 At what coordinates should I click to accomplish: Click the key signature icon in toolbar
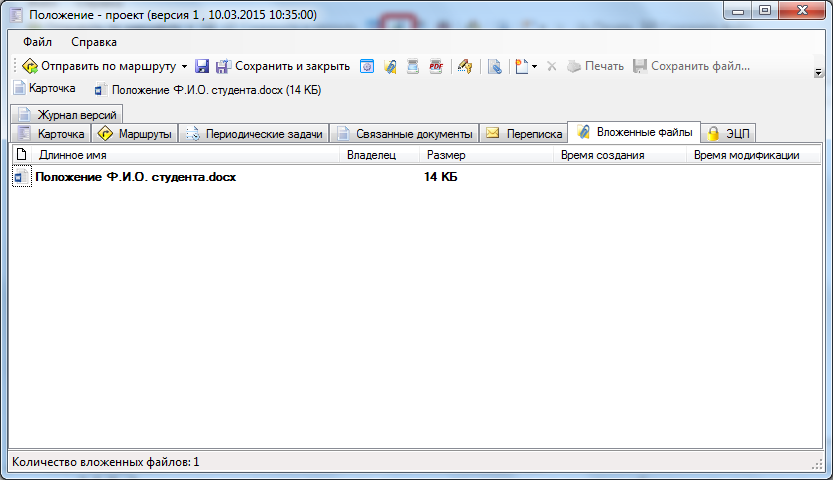tap(465, 66)
